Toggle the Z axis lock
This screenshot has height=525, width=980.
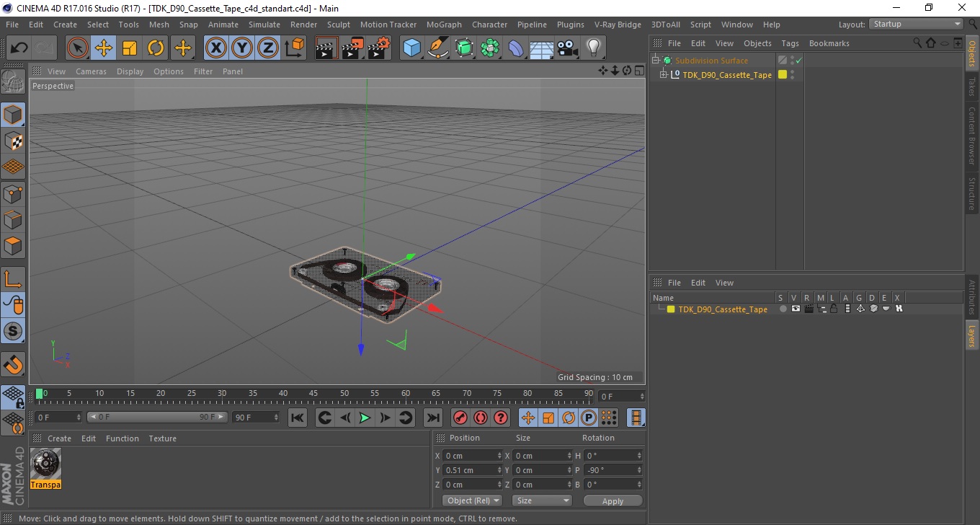[268, 48]
